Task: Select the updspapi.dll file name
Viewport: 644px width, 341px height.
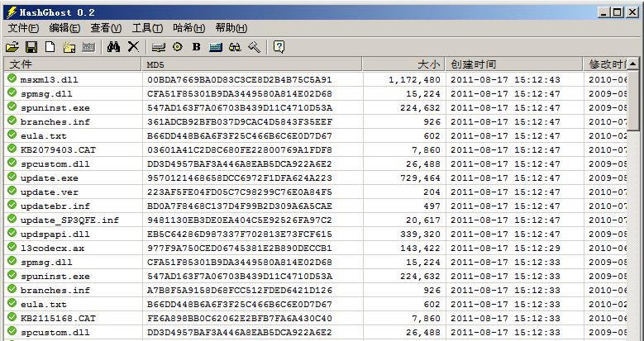Action: click(x=55, y=234)
